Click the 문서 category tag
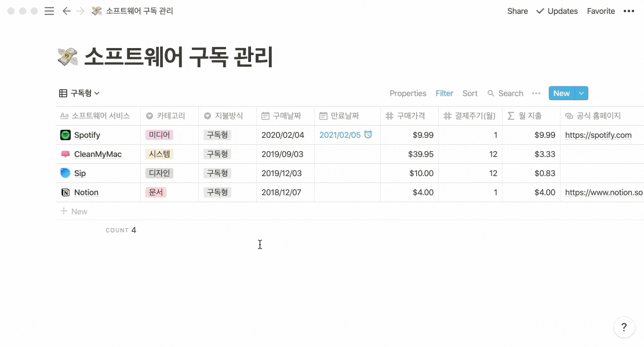Viewport: 644px width, 347px height. click(156, 192)
